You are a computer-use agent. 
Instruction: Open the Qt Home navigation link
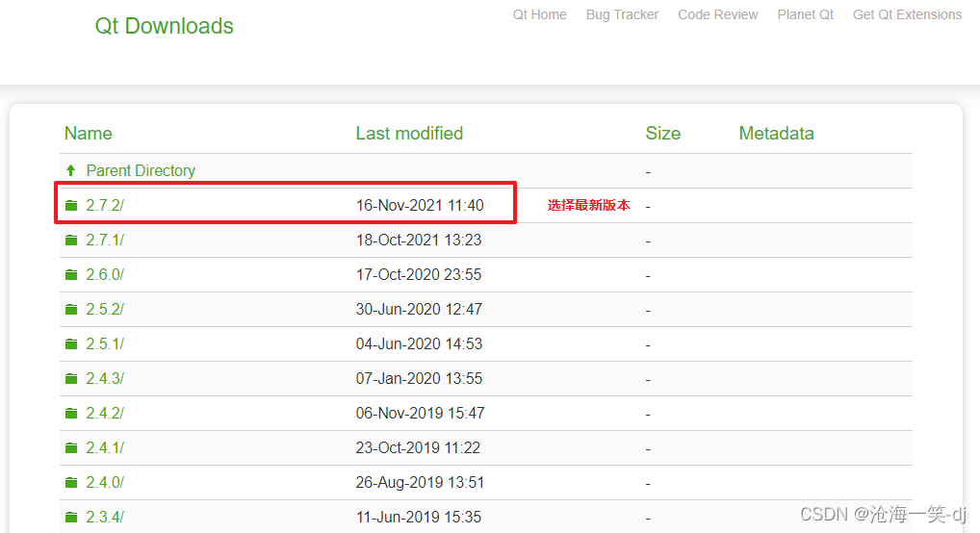point(539,14)
